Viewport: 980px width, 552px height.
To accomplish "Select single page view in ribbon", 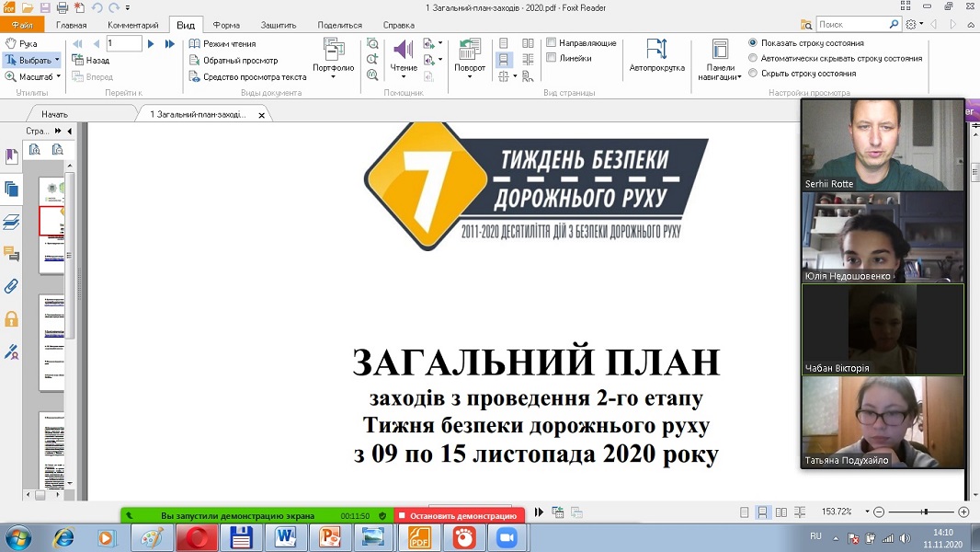I will 504,43.
